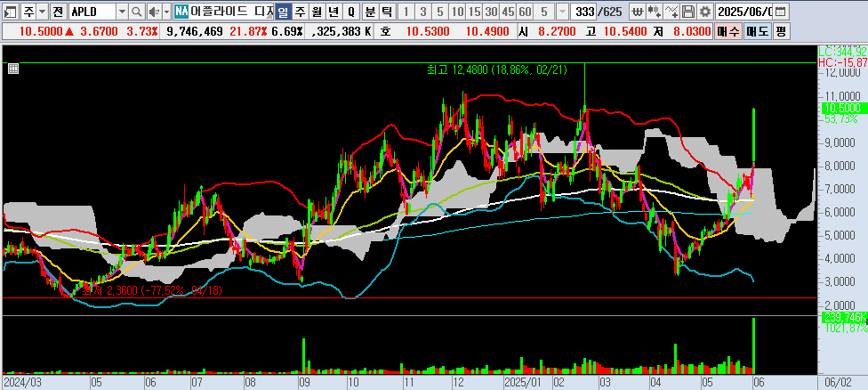Open the dropdown arrow next to speaker
This screenshot has width=868, height=390.
click(x=166, y=11)
